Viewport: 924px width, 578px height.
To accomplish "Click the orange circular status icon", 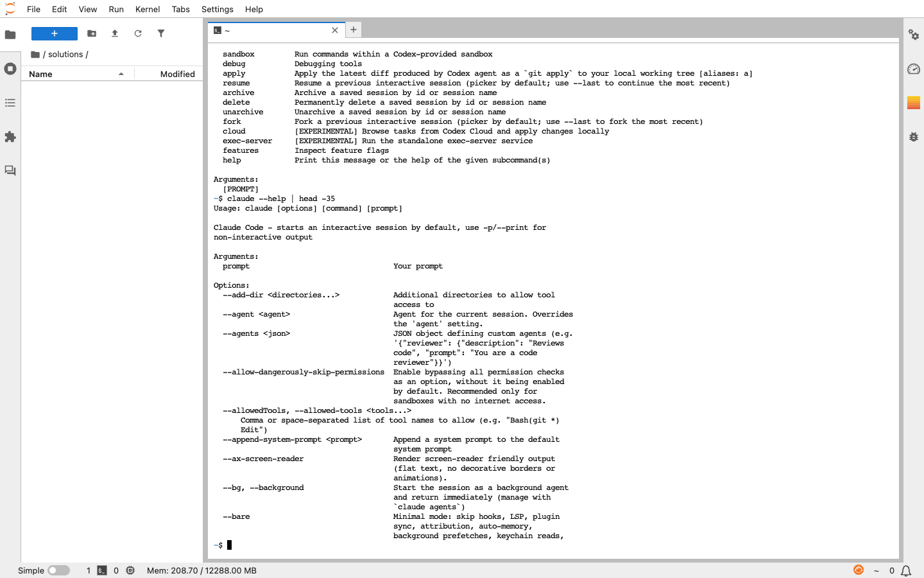I will [x=859, y=570].
